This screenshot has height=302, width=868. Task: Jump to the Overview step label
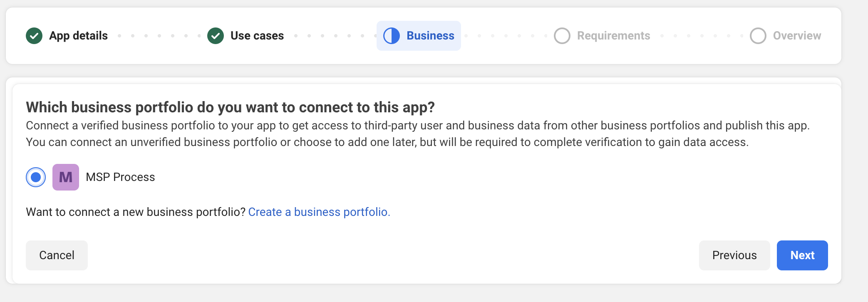point(797,36)
